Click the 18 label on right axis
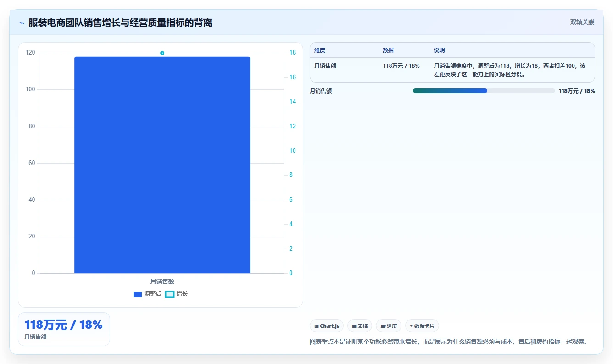 coord(292,53)
